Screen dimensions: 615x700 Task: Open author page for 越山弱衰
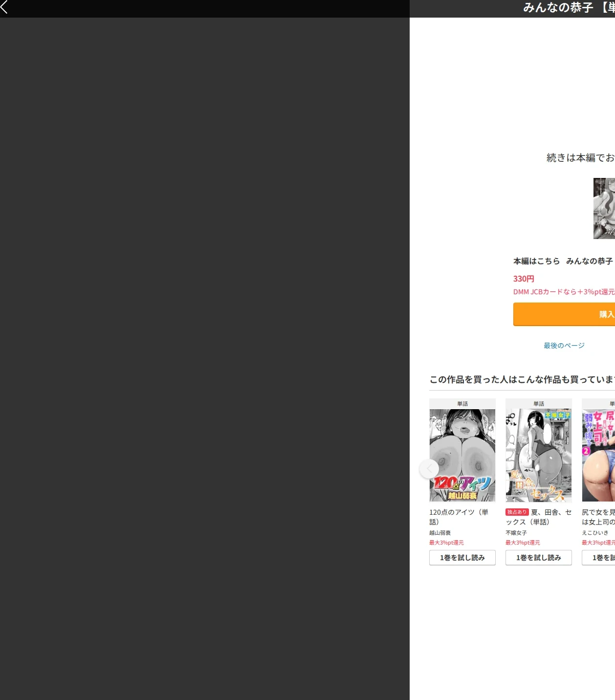pyautogui.click(x=440, y=533)
